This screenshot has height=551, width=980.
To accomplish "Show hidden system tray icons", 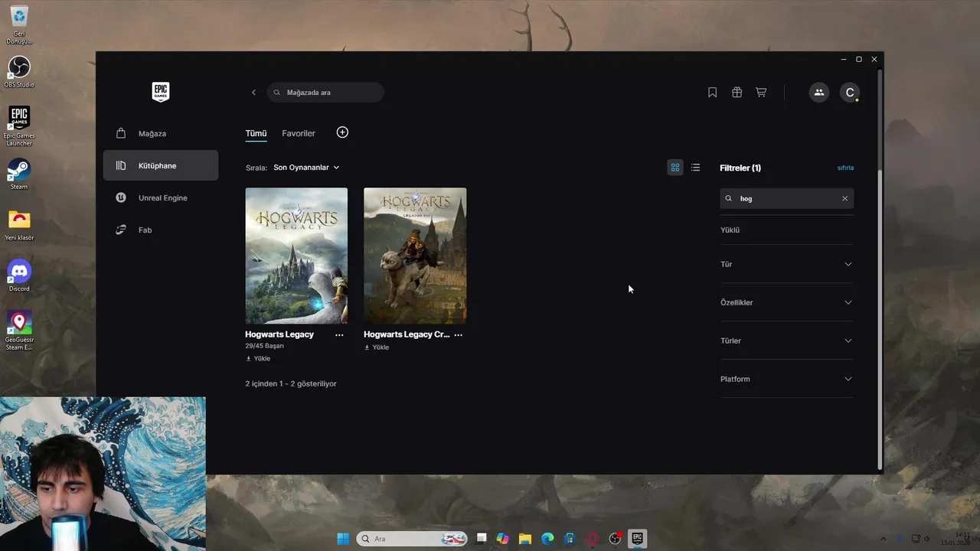I will point(883,539).
